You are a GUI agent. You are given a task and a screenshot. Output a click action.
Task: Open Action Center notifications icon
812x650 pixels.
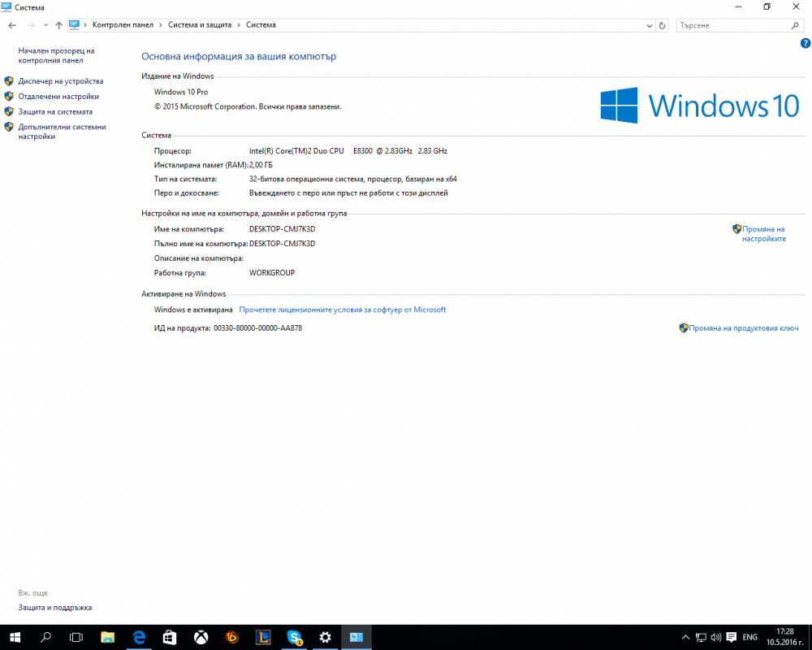[x=732, y=637]
